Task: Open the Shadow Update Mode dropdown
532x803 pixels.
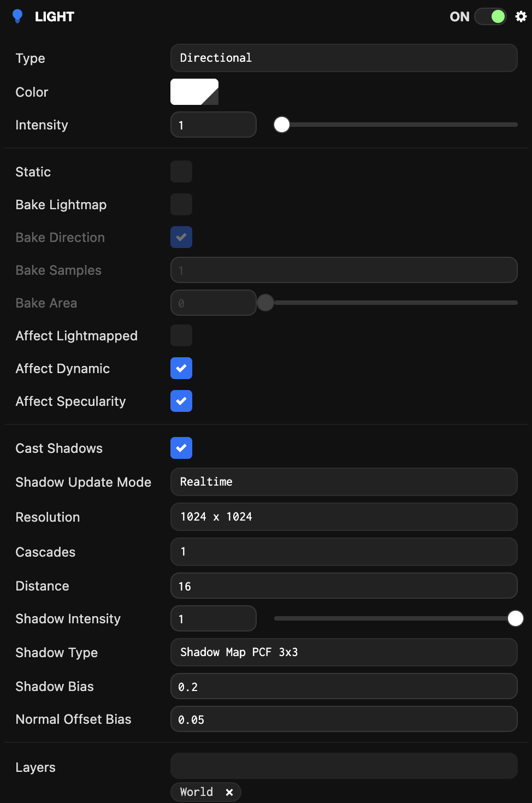Action: point(344,482)
